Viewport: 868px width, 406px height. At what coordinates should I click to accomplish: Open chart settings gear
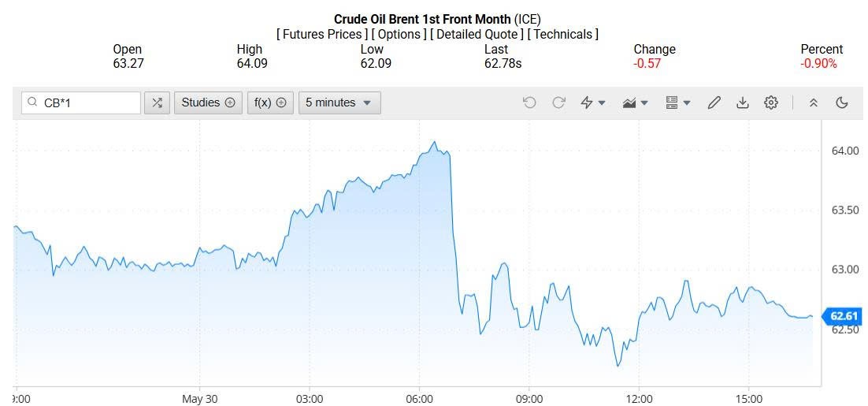(771, 102)
